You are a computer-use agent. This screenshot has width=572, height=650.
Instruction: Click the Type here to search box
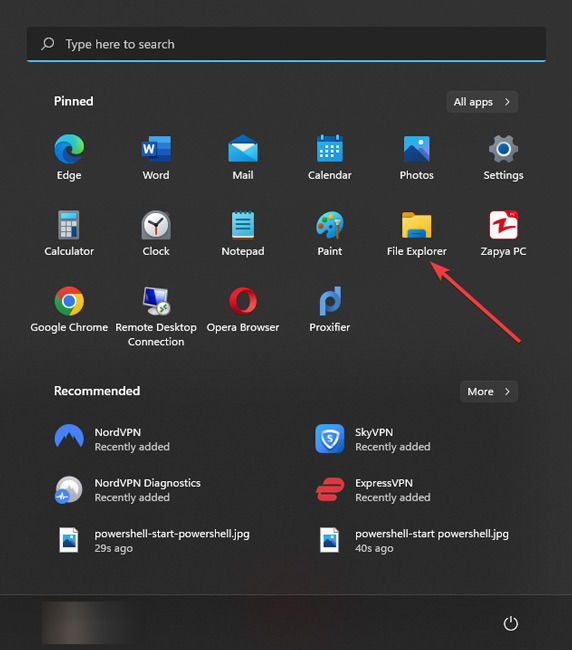(x=286, y=44)
